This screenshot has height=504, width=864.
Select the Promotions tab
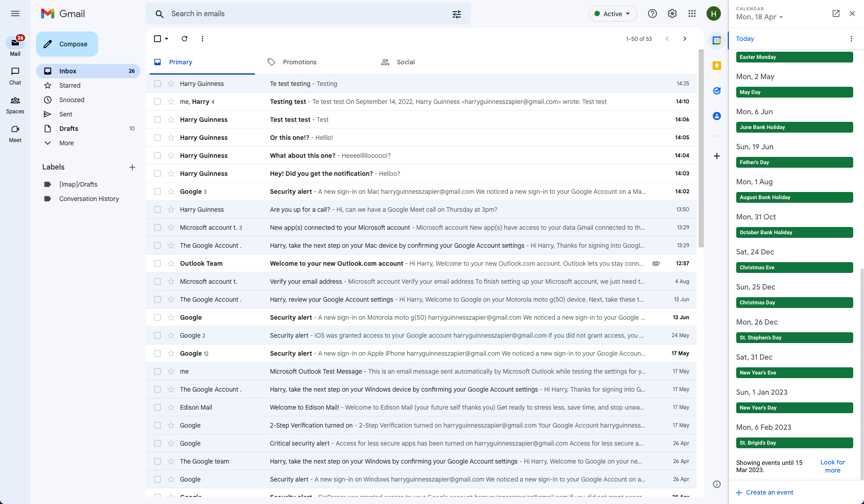[x=299, y=61]
